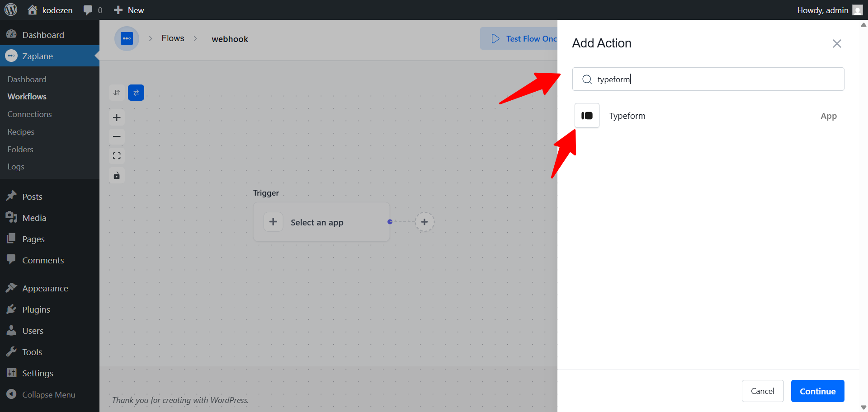Image resolution: width=868 pixels, height=412 pixels.
Task: Open comments bubble in admin bar
Action: pyautogui.click(x=93, y=10)
